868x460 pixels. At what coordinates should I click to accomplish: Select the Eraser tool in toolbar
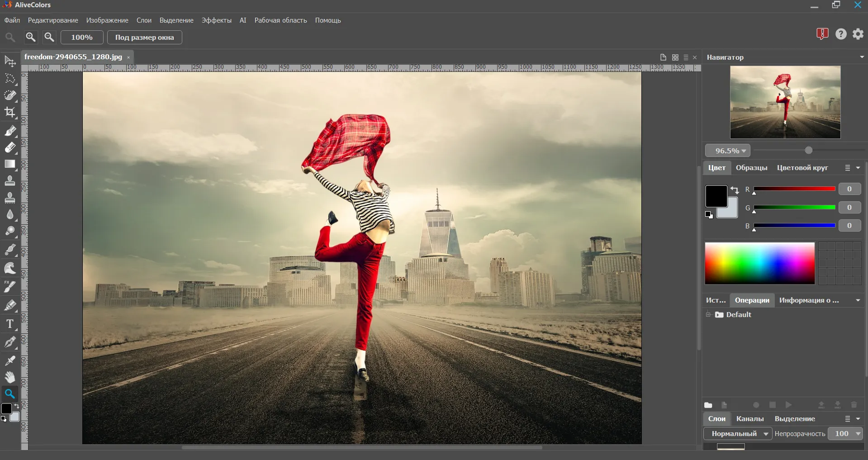[x=10, y=148]
